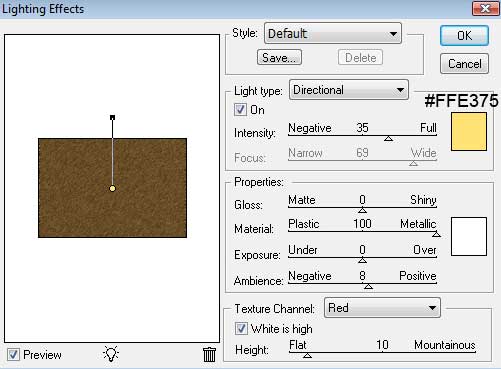The image size is (501, 369).
Task: Click the Under label on Exposure slider
Action: tap(303, 250)
